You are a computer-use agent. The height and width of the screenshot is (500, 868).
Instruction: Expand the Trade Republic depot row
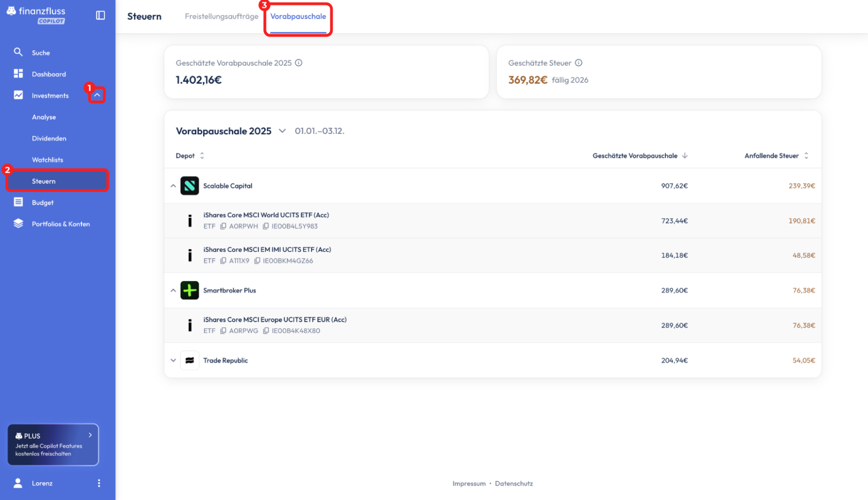click(x=173, y=360)
